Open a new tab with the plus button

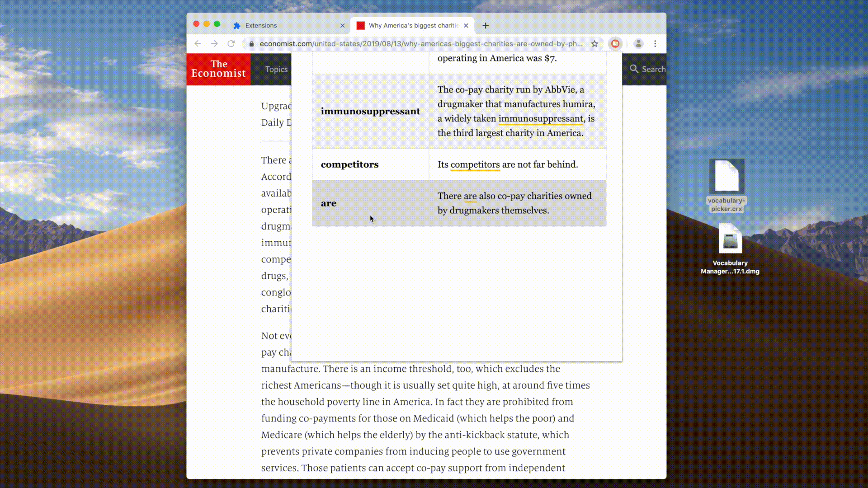pyautogui.click(x=486, y=26)
